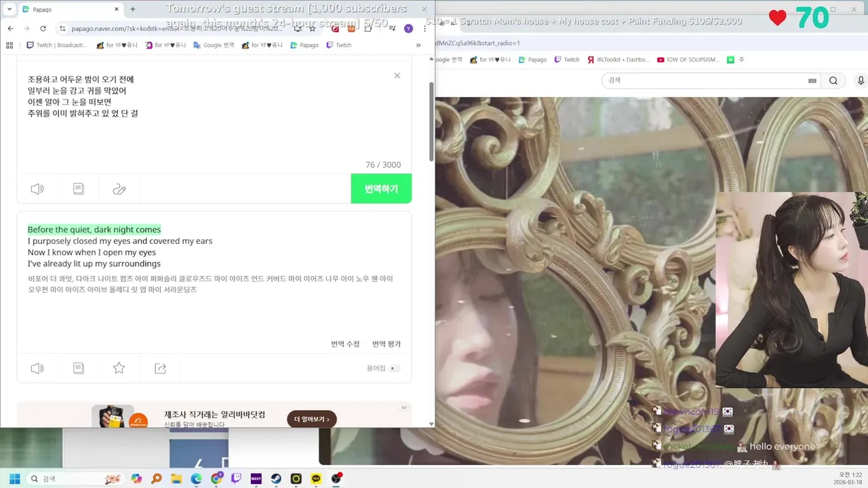Click the Papago page vertical scrollbar

431,122
